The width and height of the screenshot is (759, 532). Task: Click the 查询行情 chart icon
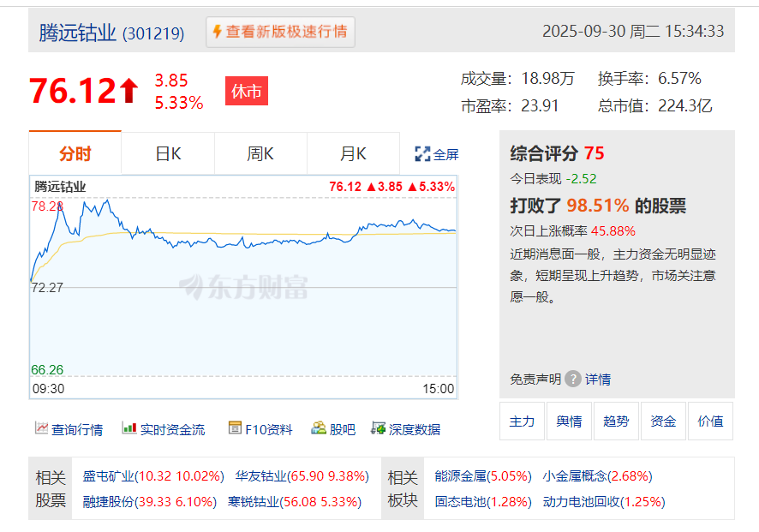(x=42, y=428)
